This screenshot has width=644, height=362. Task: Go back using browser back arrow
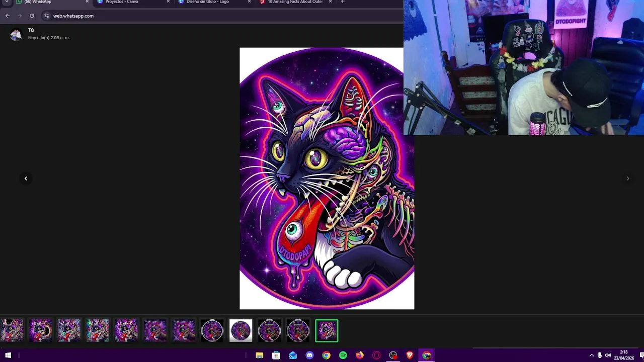click(7, 16)
